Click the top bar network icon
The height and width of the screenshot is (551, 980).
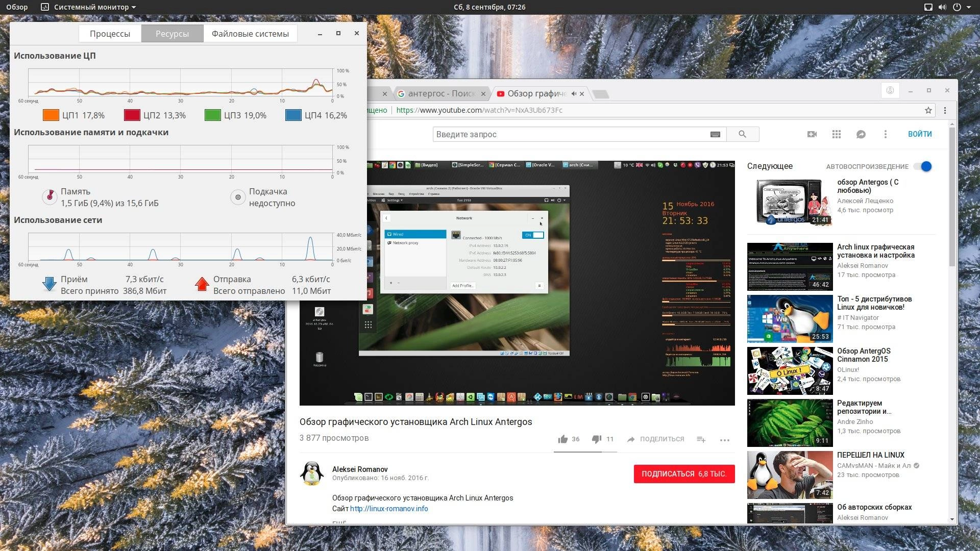click(x=928, y=7)
